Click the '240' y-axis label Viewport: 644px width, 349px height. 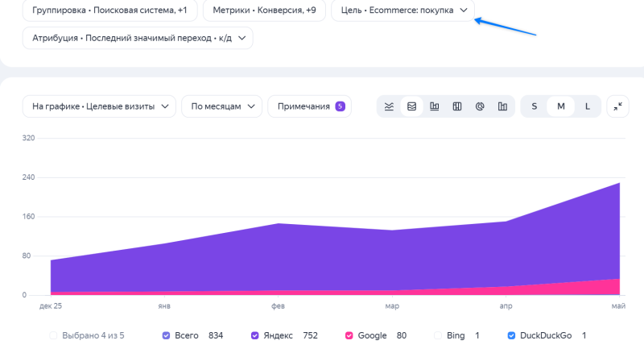pos(28,177)
